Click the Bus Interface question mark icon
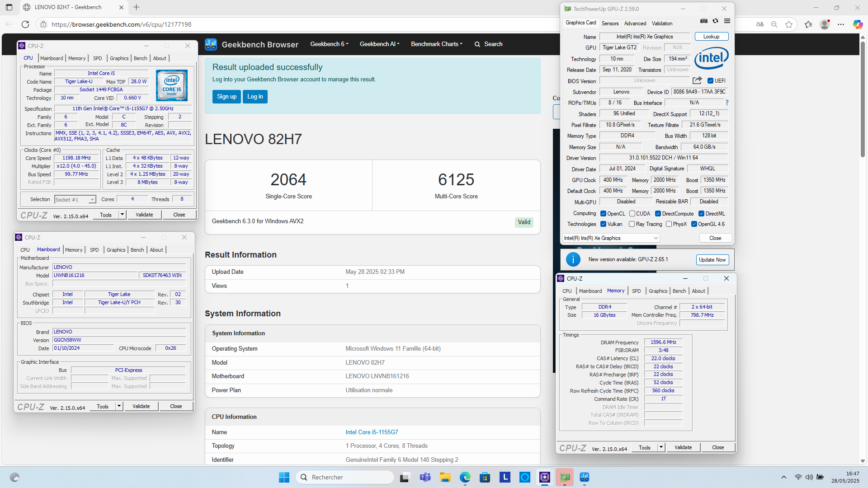 (x=727, y=103)
